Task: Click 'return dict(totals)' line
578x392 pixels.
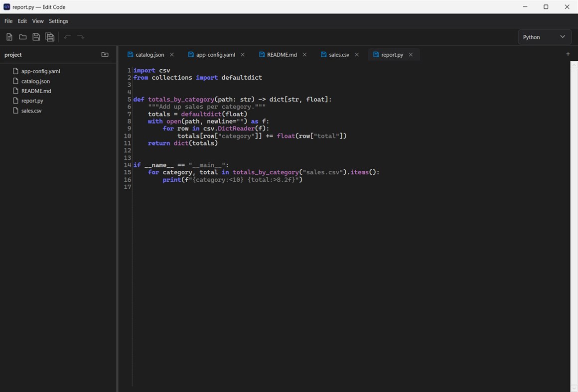Action: [183, 143]
